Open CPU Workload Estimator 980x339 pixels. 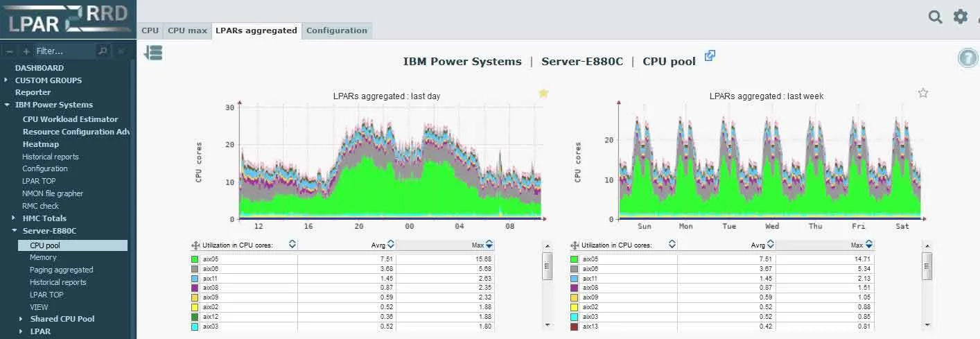coord(70,119)
